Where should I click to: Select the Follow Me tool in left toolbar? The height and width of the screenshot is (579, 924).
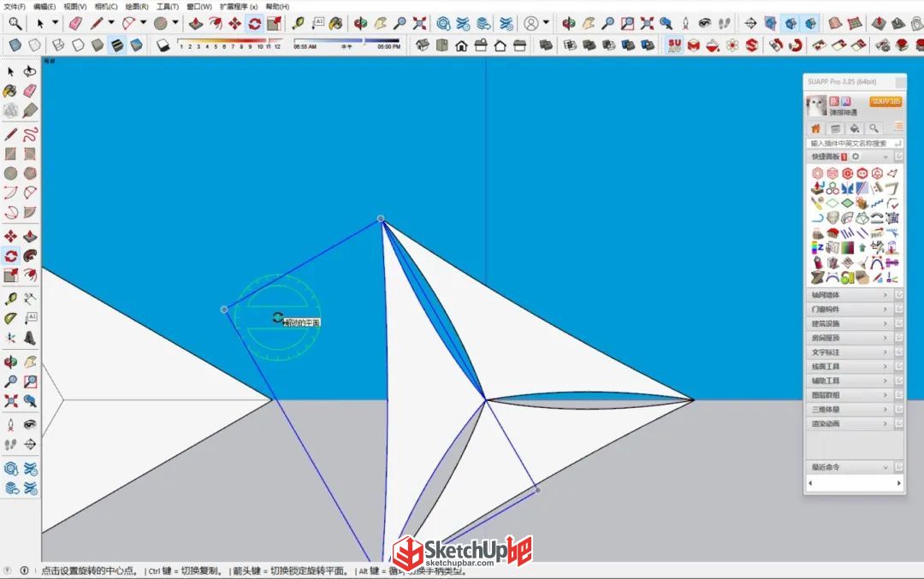(30, 256)
